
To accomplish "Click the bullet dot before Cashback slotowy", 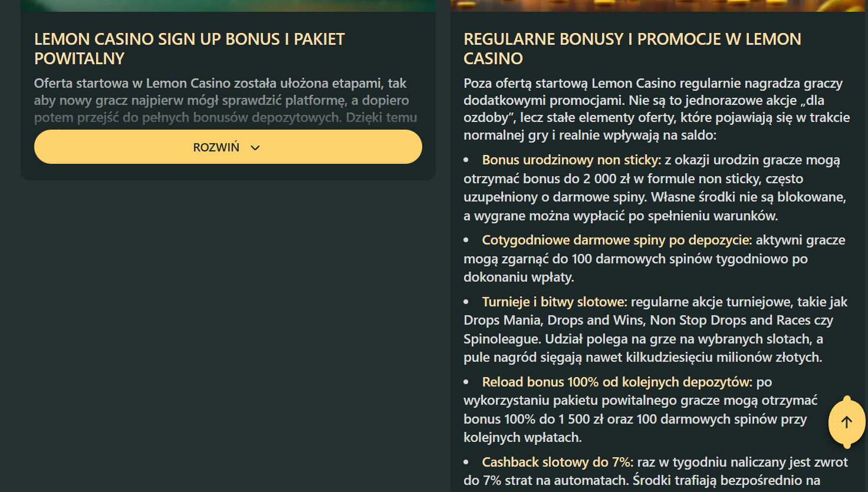I will [466, 463].
